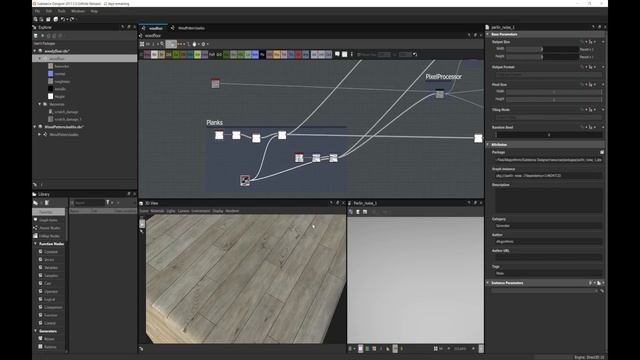Collapse the Instance Parameters section

click(488, 282)
